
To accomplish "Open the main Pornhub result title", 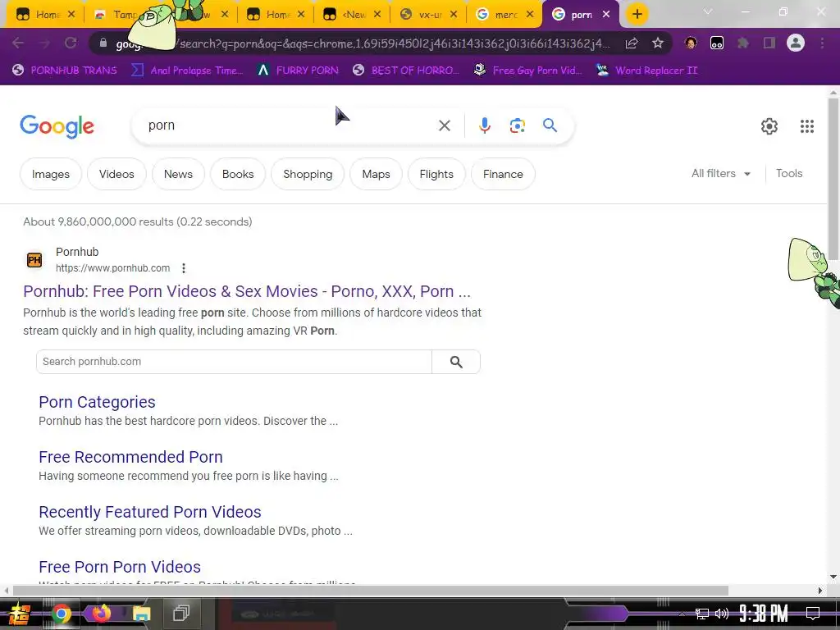I will coord(247,291).
